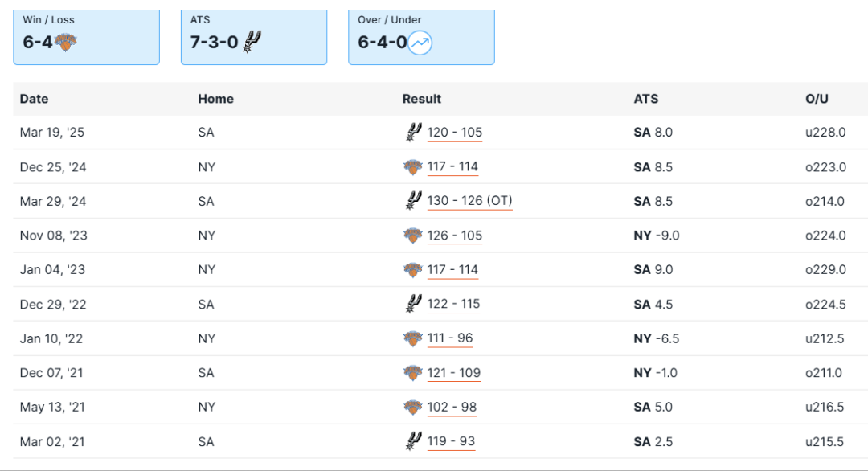The width and height of the screenshot is (868, 471).
Task: Click the Result column header
Action: coord(422,99)
